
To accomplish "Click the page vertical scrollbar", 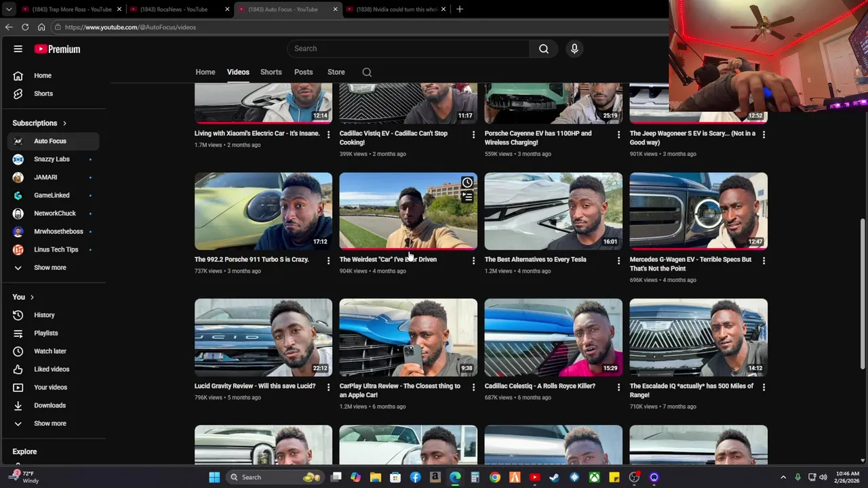I will tap(863, 294).
